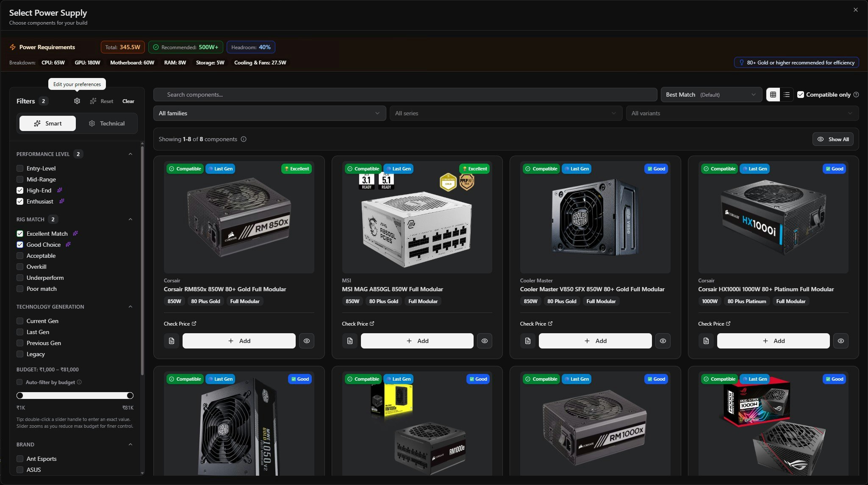Screen dimensions: 868x485
Task: Click the Cooler Master MWE 1050 image
Action: (x=239, y=423)
